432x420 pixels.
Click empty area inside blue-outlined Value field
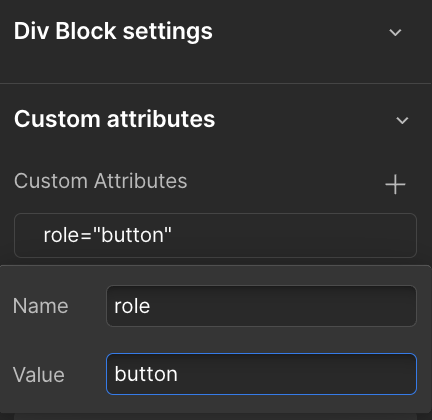(x=297, y=374)
